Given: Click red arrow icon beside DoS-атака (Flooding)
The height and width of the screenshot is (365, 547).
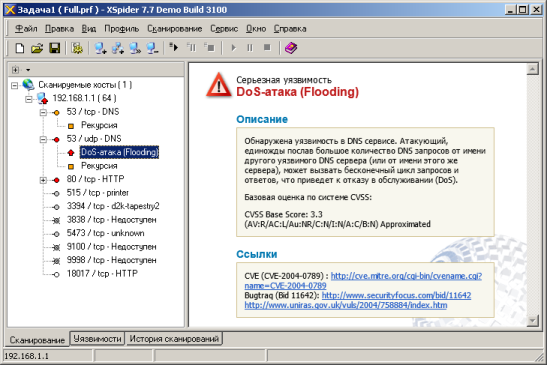Looking at the screenshot, I should 71,152.
